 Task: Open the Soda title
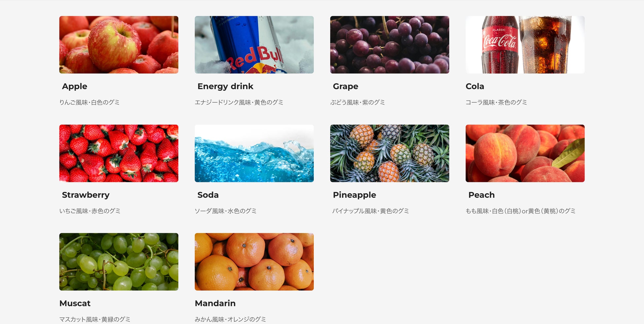point(208,195)
